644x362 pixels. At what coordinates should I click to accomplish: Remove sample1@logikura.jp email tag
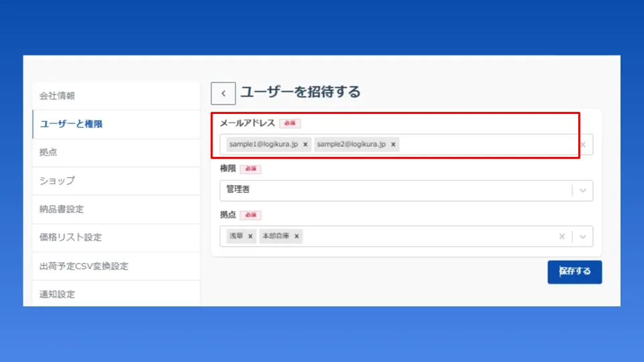coord(305,145)
